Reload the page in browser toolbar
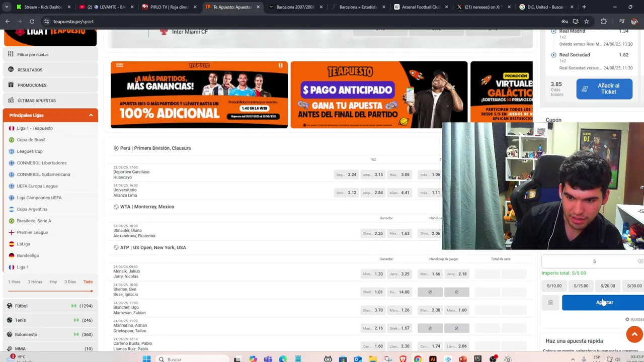644x362 pixels. (32, 22)
